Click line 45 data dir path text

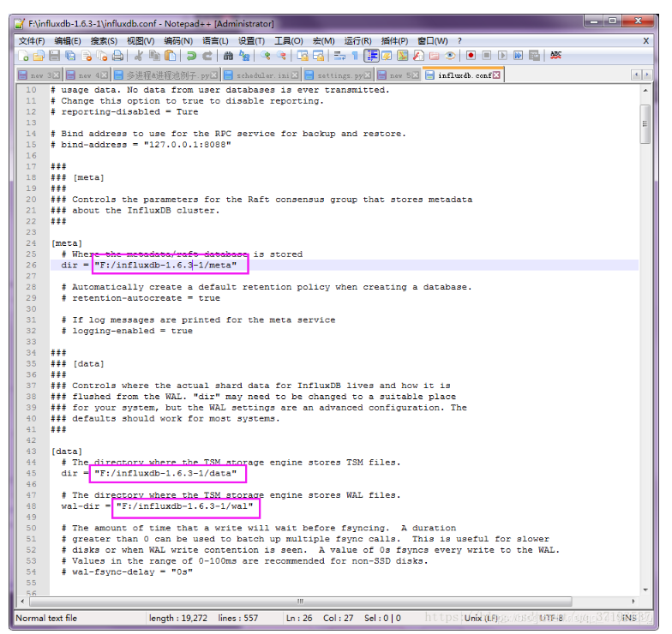(165, 473)
